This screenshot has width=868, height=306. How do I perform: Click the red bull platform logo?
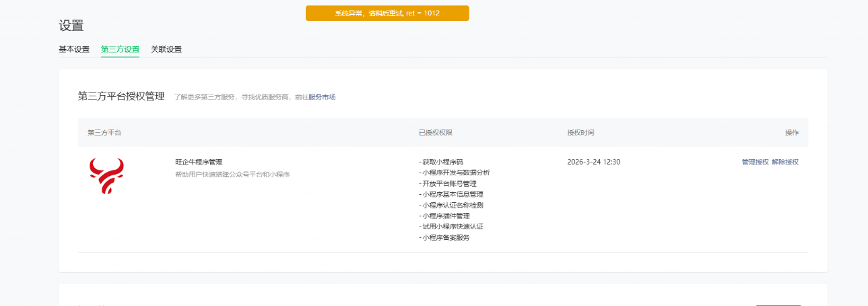pos(106,177)
